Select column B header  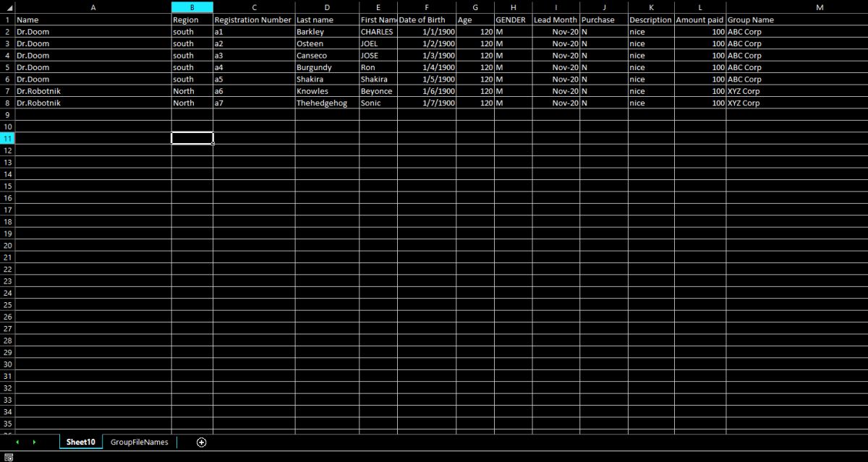(192, 7)
